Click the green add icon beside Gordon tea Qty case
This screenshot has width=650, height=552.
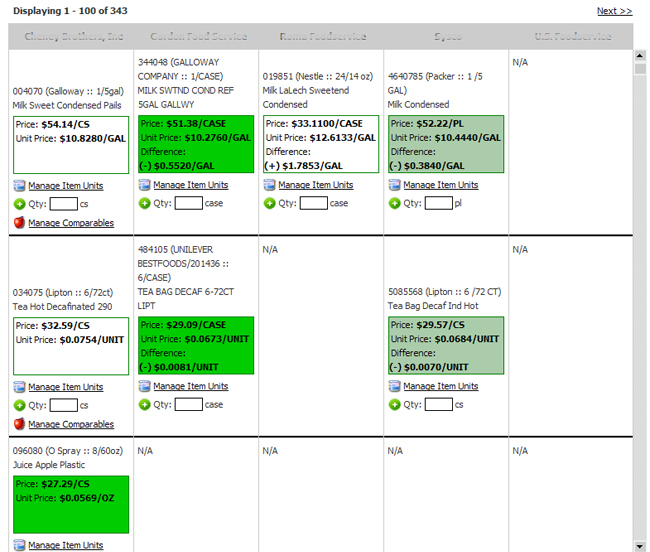click(144, 404)
